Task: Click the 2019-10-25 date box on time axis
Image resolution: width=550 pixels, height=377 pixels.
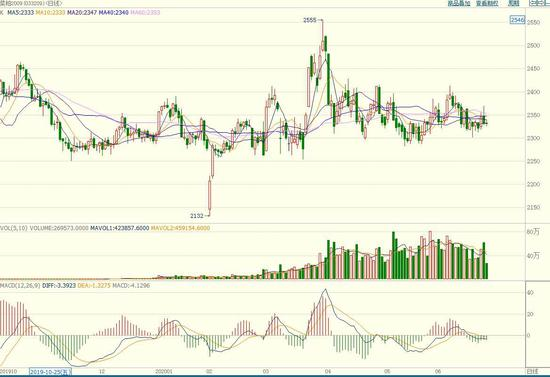Action: 51,372
